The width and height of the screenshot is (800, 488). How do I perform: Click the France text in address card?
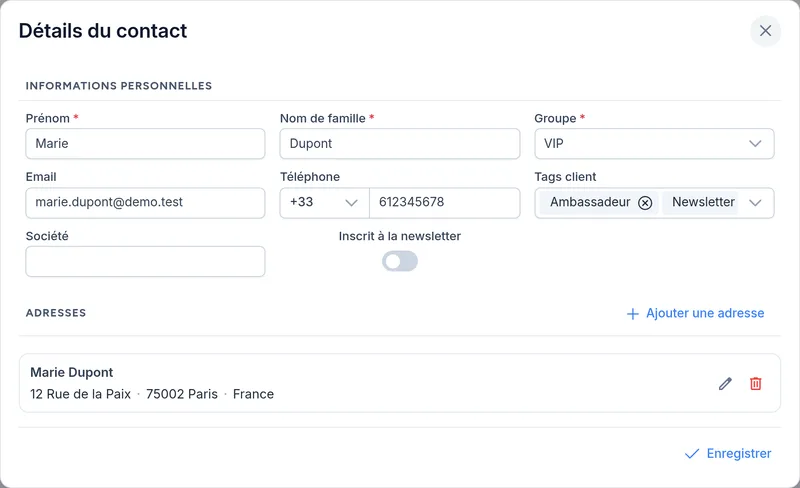(253, 394)
